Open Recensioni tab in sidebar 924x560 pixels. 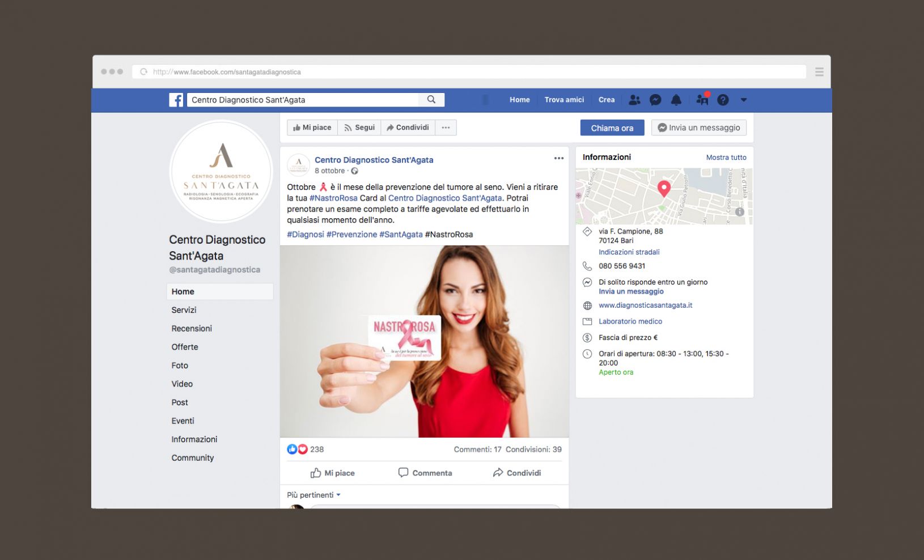[192, 329]
